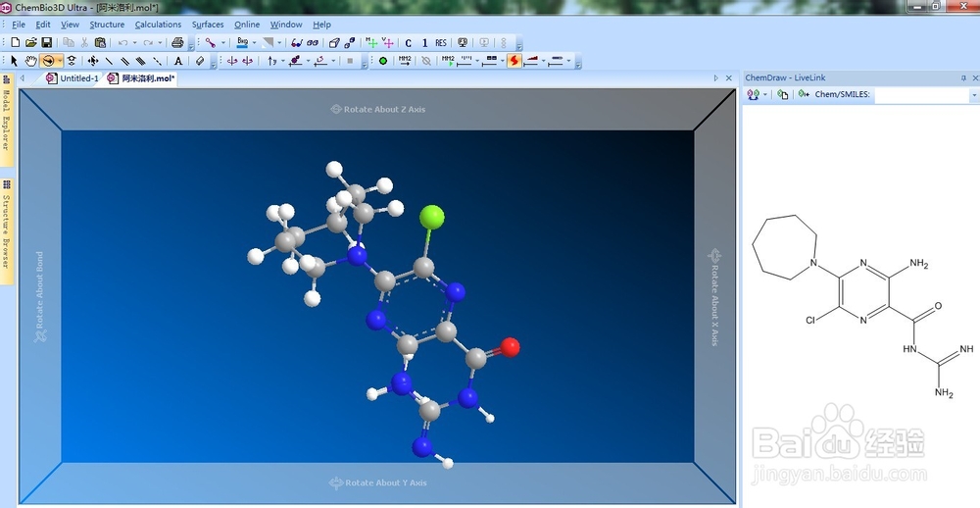Pin the ChemDraw LiveLink panel
Screen dimensions: 980x508
pyautogui.click(x=963, y=78)
